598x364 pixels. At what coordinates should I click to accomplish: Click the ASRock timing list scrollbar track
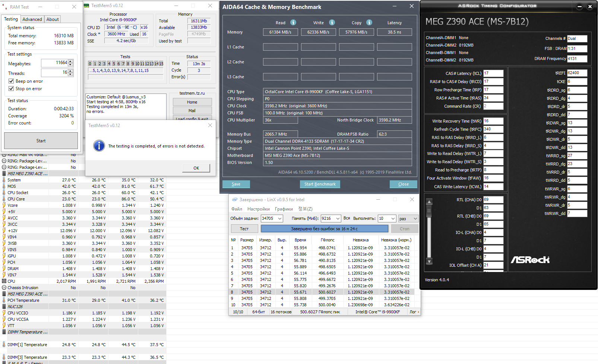pyautogui.click(x=429, y=231)
